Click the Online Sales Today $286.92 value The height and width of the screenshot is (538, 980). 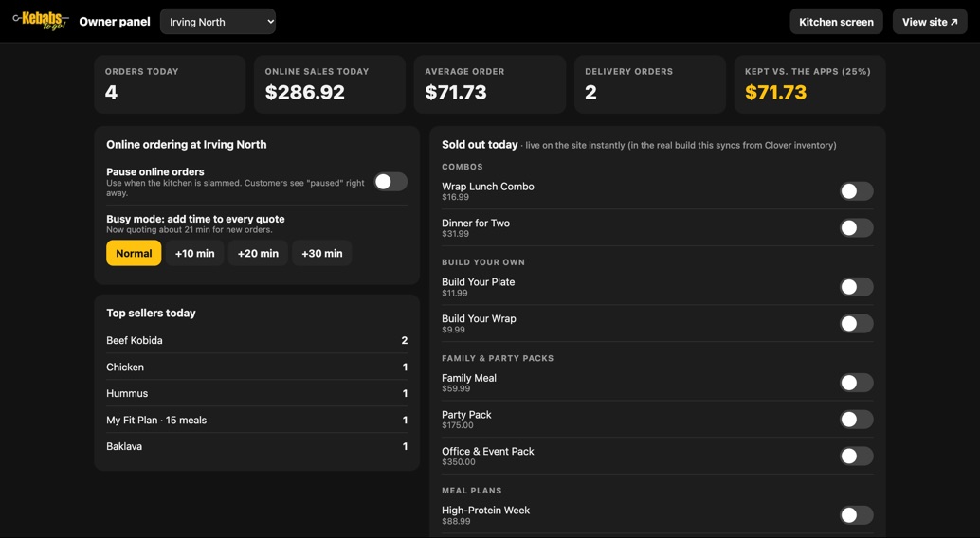(305, 93)
